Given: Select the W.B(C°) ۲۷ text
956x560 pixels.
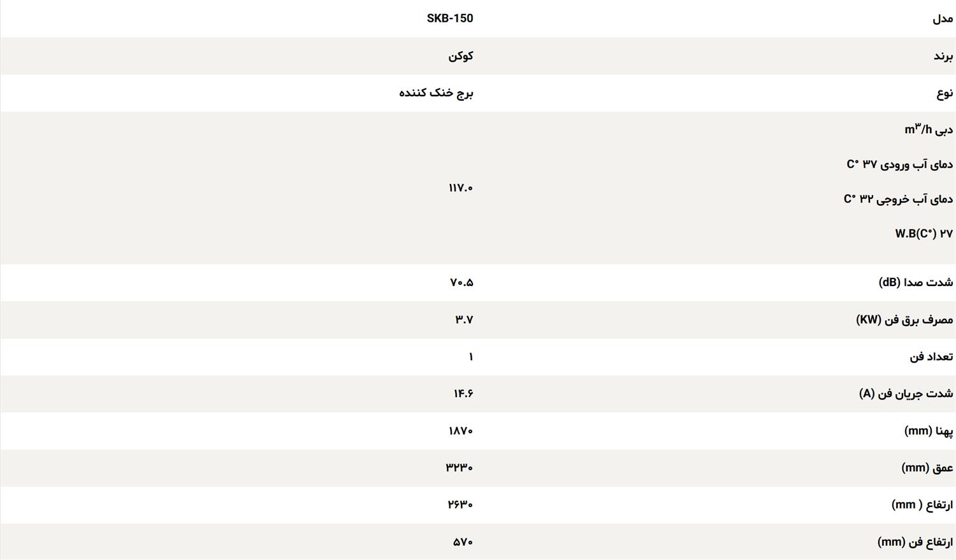Looking at the screenshot, I should [924, 234].
